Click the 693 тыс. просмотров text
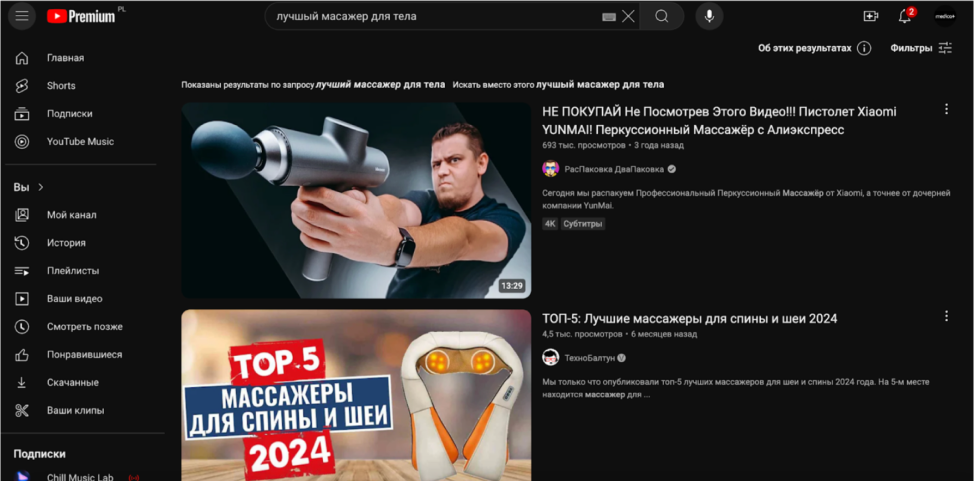974x481 pixels. click(x=584, y=145)
